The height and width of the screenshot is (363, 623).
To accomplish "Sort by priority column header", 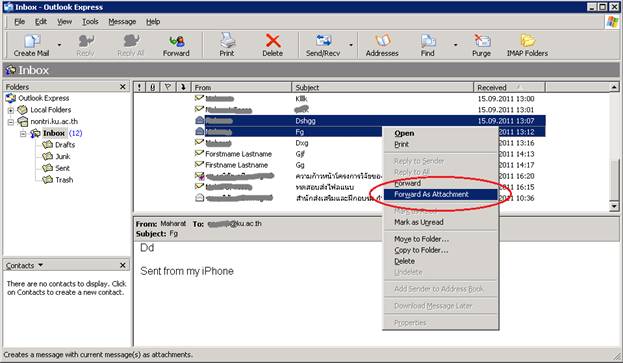I will pos(139,87).
